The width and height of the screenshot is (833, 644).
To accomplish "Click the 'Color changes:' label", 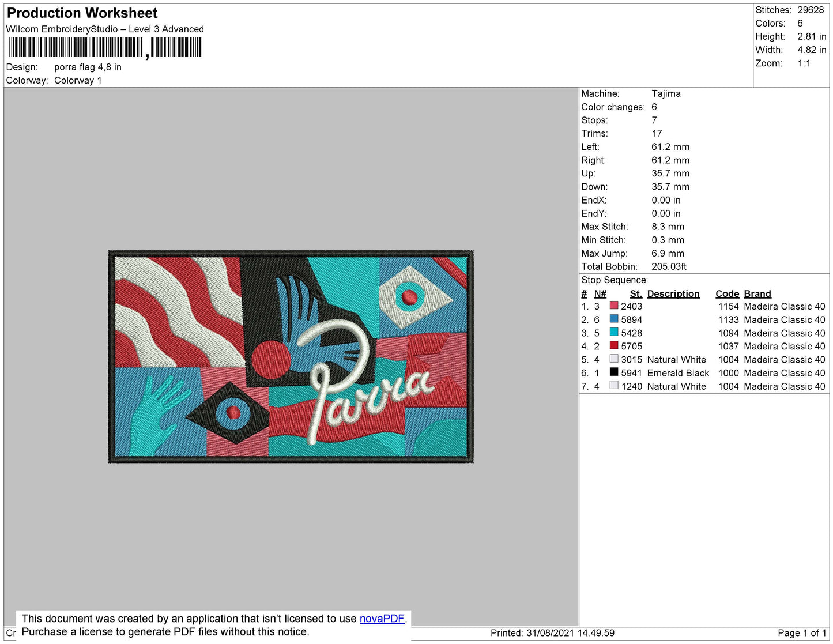I will pos(613,107).
